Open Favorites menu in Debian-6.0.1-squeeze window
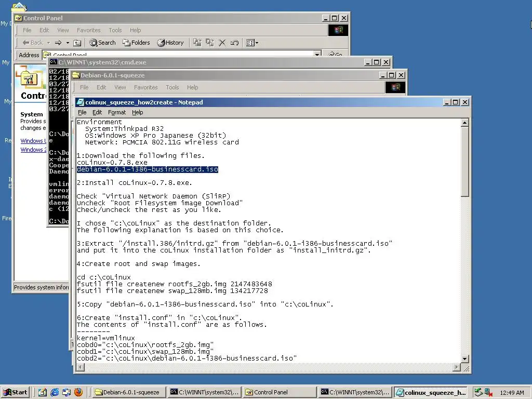The height and width of the screenshot is (399, 532). pos(145,87)
